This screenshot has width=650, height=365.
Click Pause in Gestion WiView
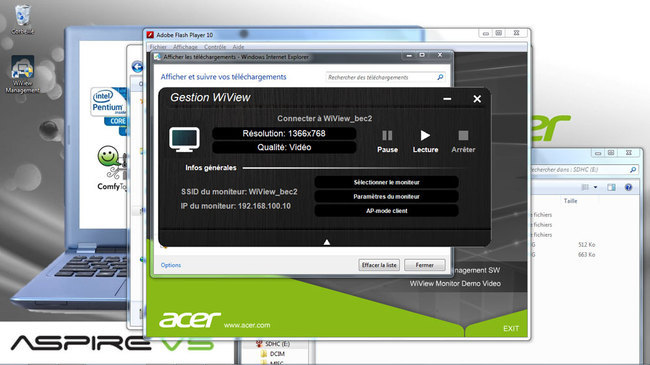pos(387,141)
